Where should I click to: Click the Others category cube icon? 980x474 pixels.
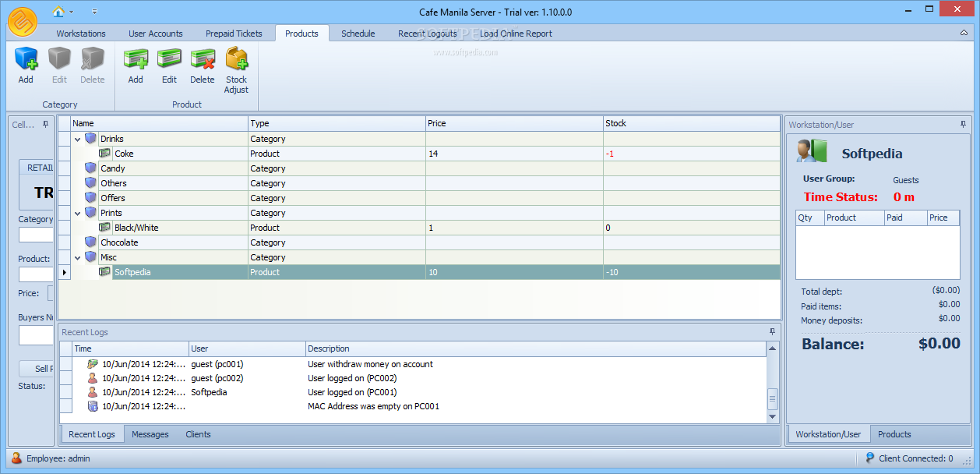tap(91, 183)
